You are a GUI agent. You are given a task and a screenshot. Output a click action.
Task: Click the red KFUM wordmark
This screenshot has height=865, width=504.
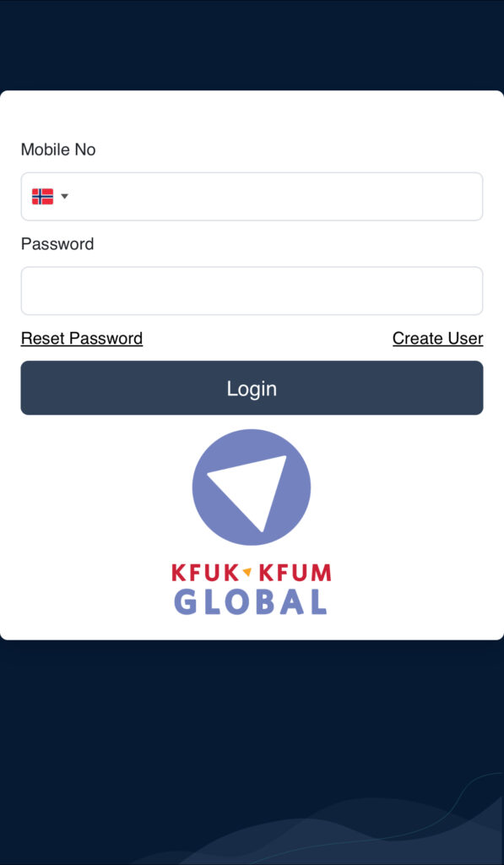[295, 573]
